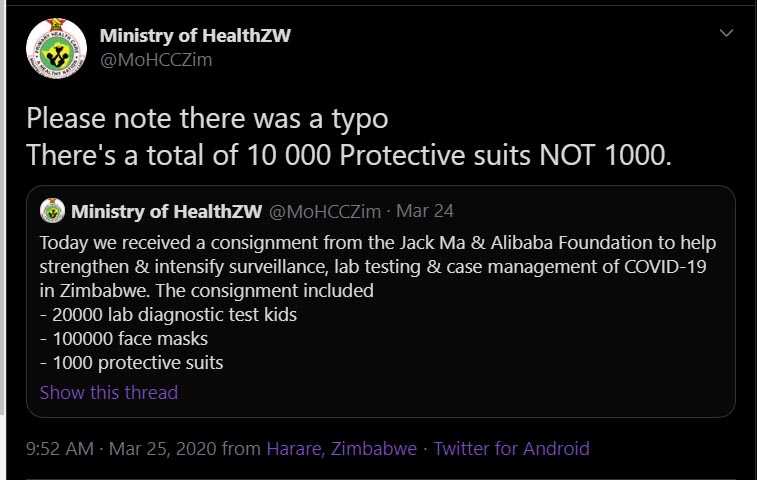Click the '100000 face masks' line

point(124,339)
